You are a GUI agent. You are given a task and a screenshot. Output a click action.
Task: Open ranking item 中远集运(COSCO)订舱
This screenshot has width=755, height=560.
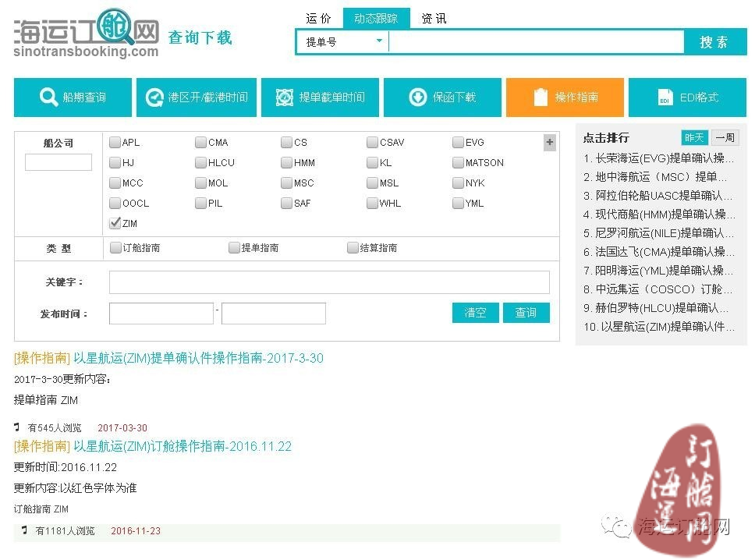click(658, 289)
